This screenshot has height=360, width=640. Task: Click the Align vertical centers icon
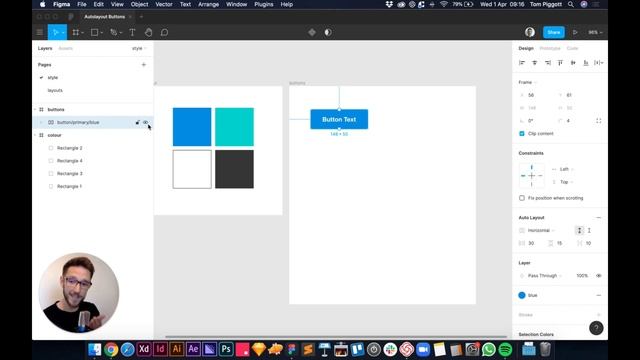[573, 63]
